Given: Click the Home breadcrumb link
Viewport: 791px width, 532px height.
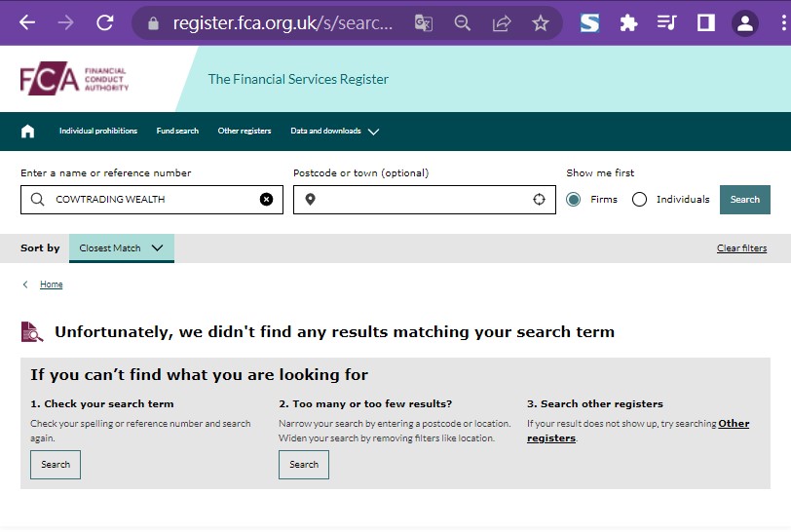Looking at the screenshot, I should [51, 285].
